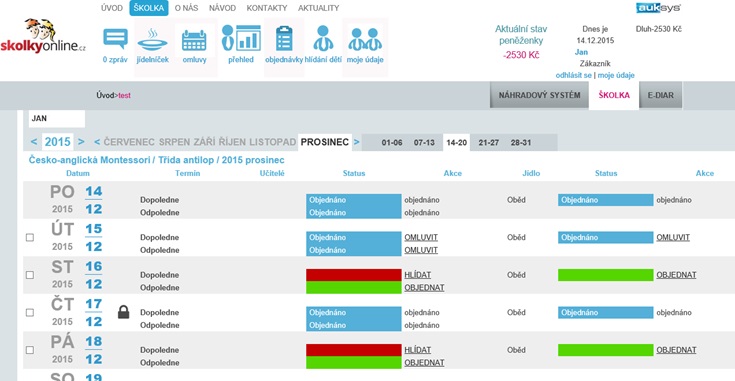Go to previous year with arrow before 2015
Viewport: 735px width, 381px height.
click(x=34, y=142)
